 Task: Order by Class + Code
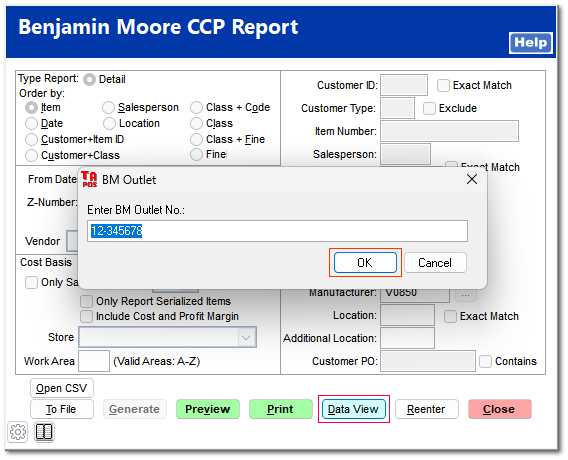point(196,108)
